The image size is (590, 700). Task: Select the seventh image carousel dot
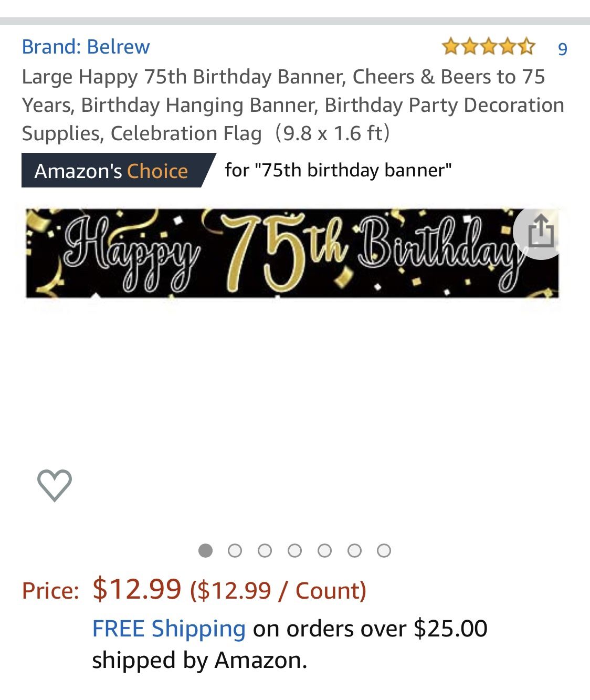coord(384,550)
